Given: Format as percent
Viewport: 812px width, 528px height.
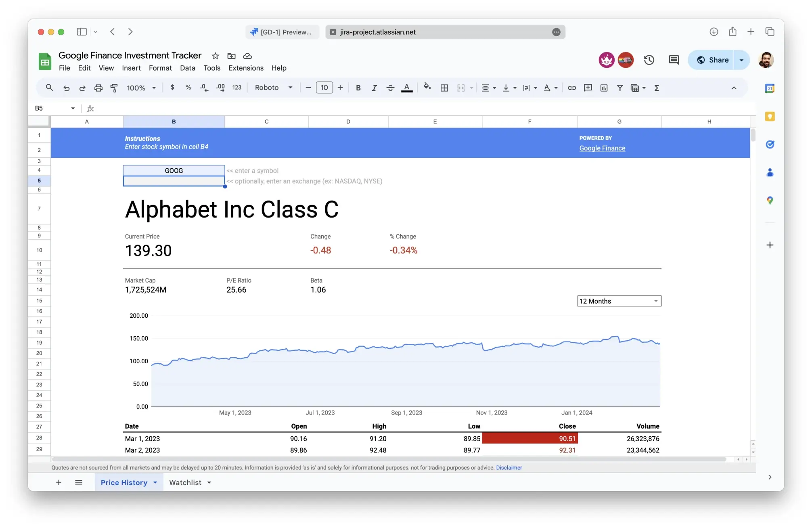Looking at the screenshot, I should pos(188,88).
